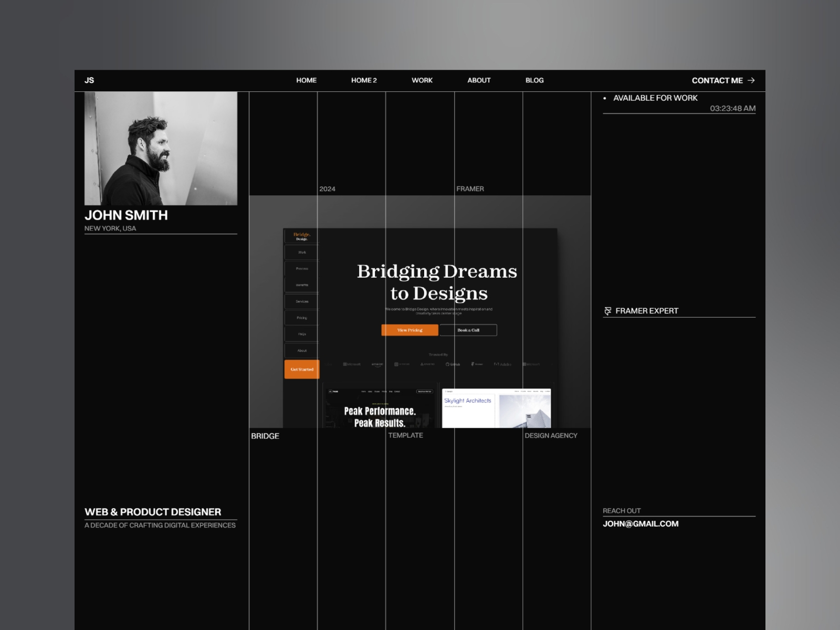The height and width of the screenshot is (630, 840).
Task: Click the Amazon logo in Trusted By row
Action: tap(377, 364)
